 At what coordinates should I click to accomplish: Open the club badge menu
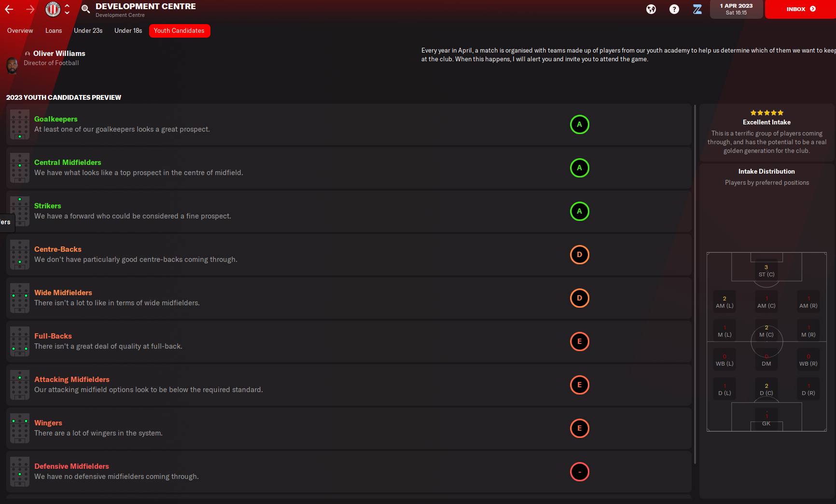(53, 9)
